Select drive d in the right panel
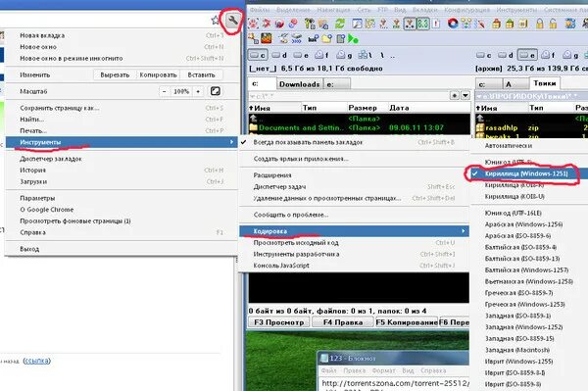 pos(506,55)
